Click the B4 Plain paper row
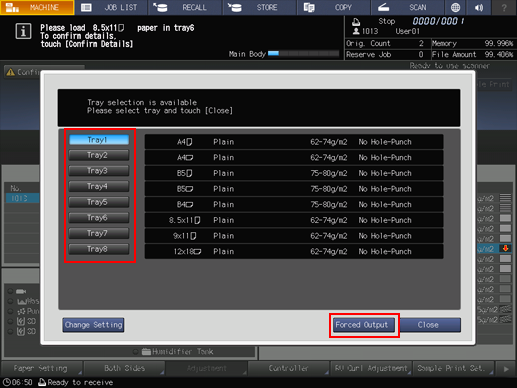The width and height of the screenshot is (517, 388). coord(294,204)
